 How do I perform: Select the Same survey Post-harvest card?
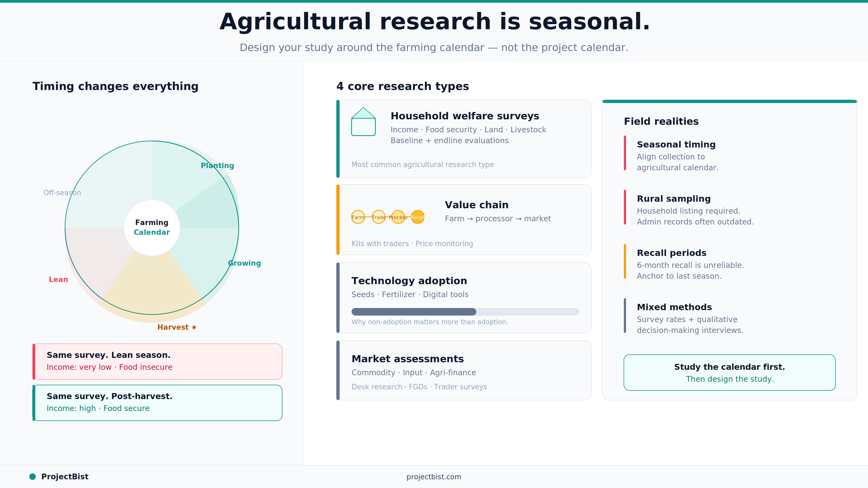click(157, 402)
